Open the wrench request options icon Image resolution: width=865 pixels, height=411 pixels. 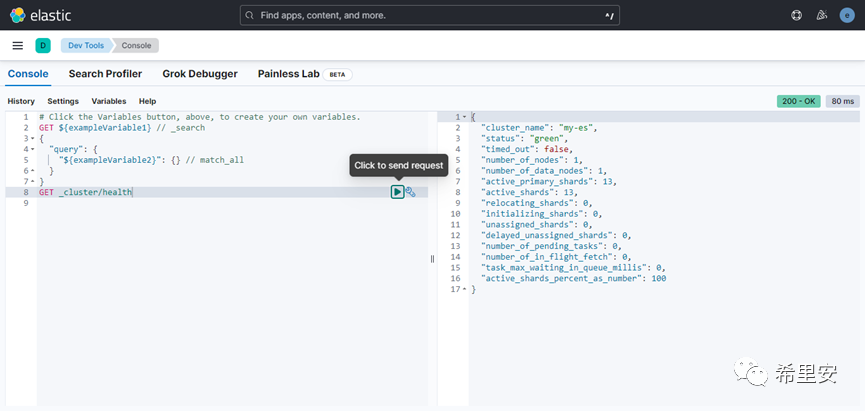coord(411,192)
